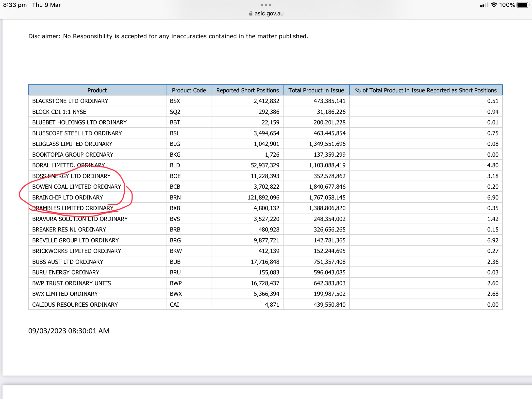Click the Total Product in Issue header

[316, 90]
